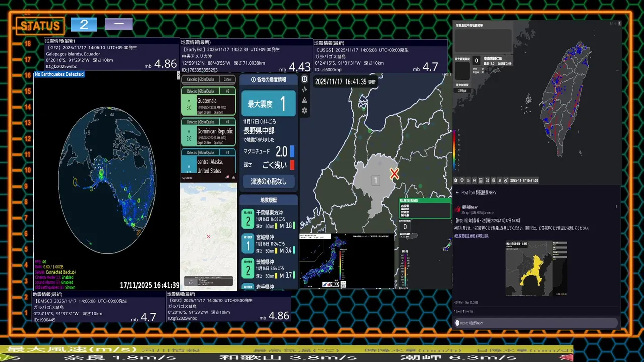Click the Cinema Mode Enabled status line
The image size is (644, 362).
point(54,277)
